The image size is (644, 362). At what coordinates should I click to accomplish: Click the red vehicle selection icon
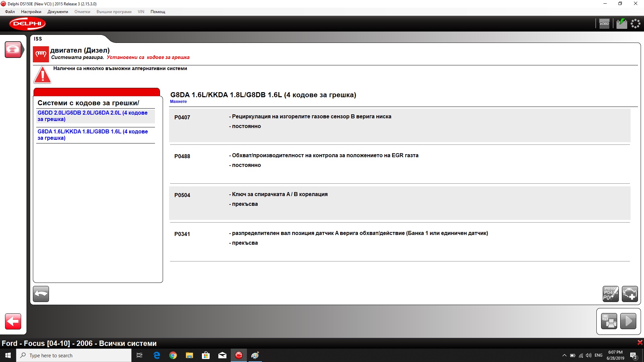click(x=13, y=50)
